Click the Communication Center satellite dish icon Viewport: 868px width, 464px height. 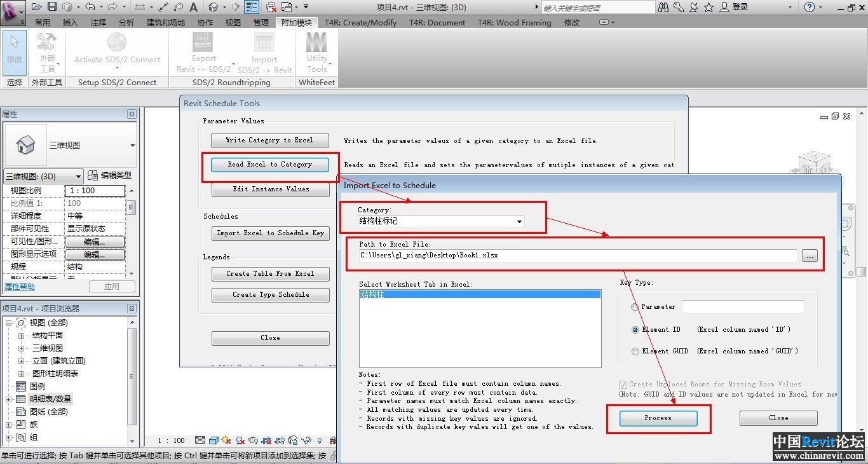pyautogui.click(x=694, y=7)
